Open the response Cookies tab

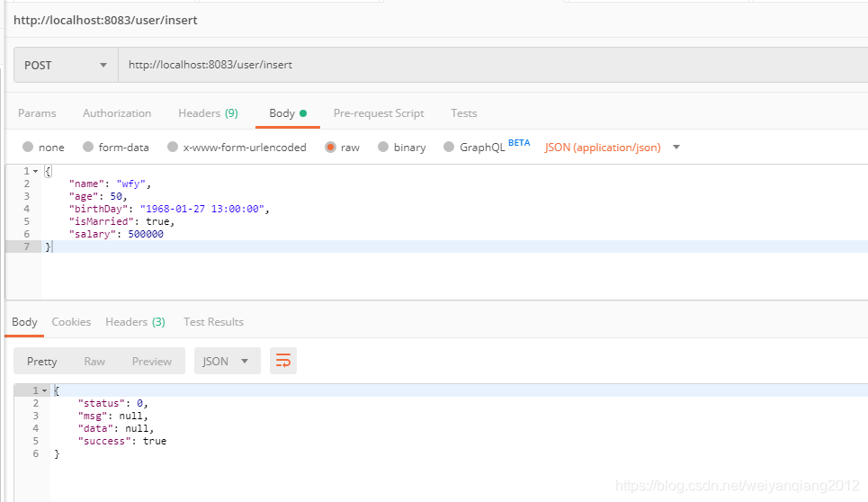point(71,321)
